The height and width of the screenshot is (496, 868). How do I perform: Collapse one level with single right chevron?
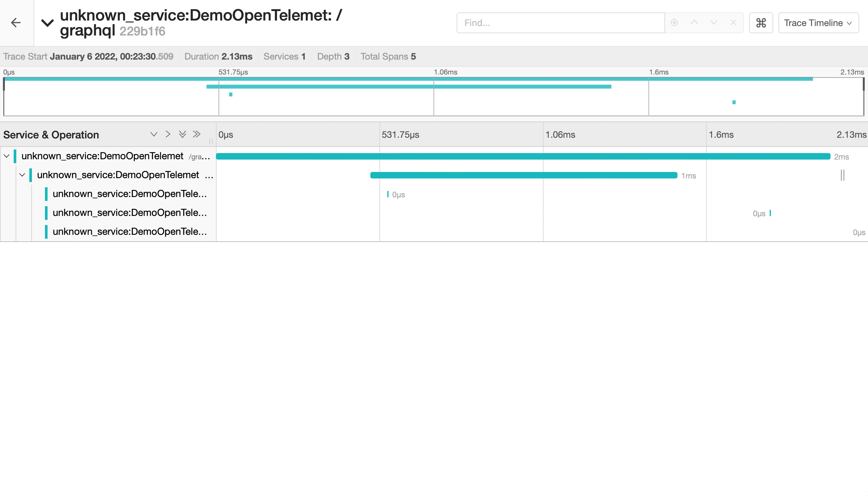[x=168, y=134]
